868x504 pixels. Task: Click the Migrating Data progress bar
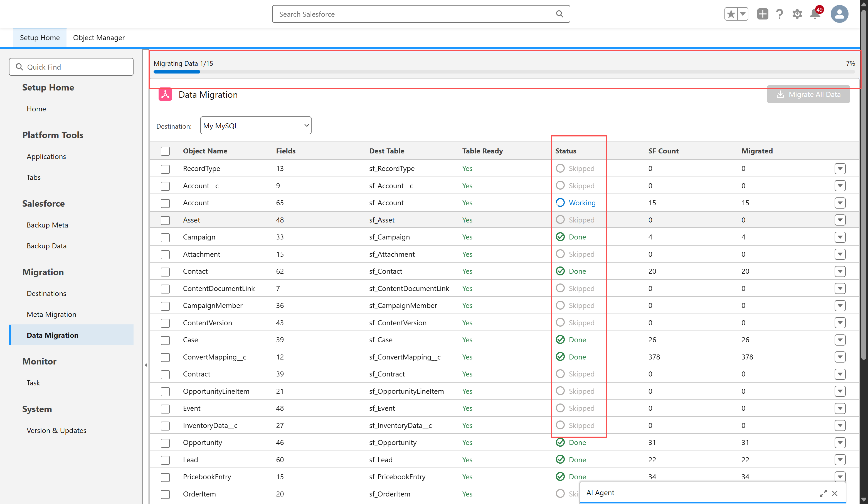pyautogui.click(x=504, y=72)
